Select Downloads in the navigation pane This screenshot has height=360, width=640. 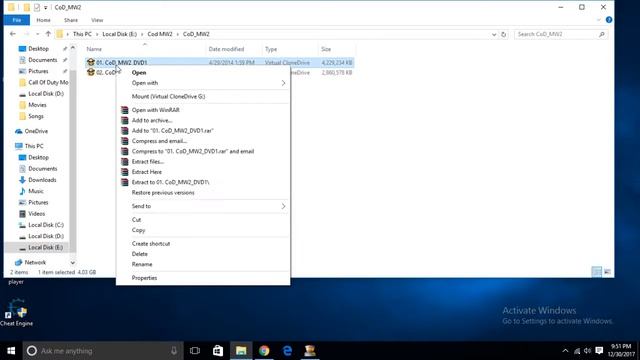point(42,180)
